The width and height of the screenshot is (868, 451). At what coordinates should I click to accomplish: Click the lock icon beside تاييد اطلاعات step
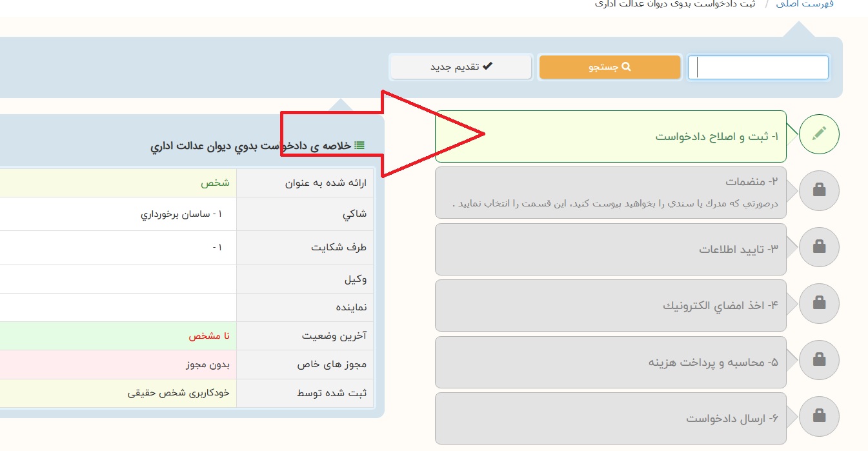pos(819,246)
